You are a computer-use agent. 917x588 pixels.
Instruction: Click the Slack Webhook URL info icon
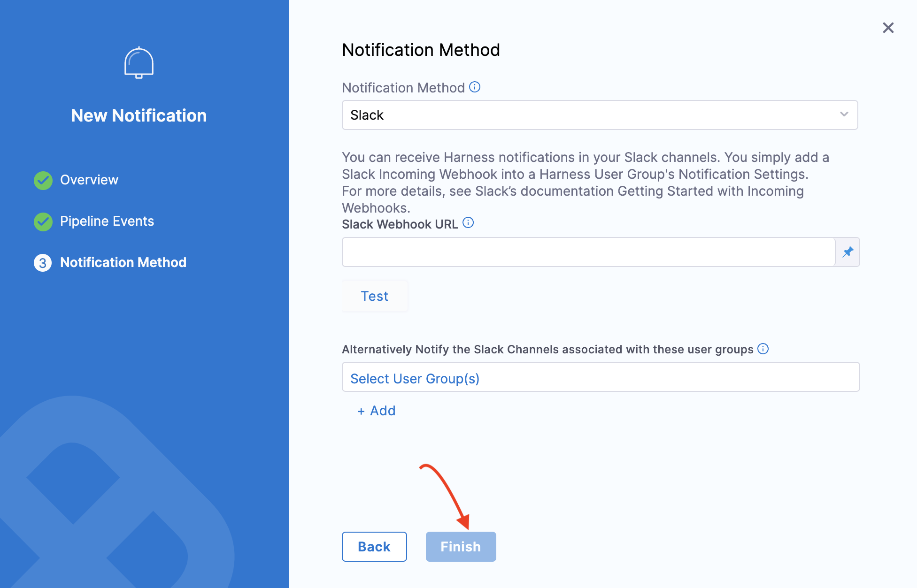(x=468, y=223)
